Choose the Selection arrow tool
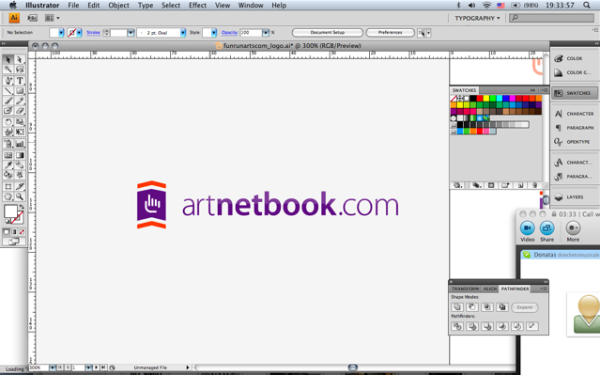 click(x=8, y=59)
